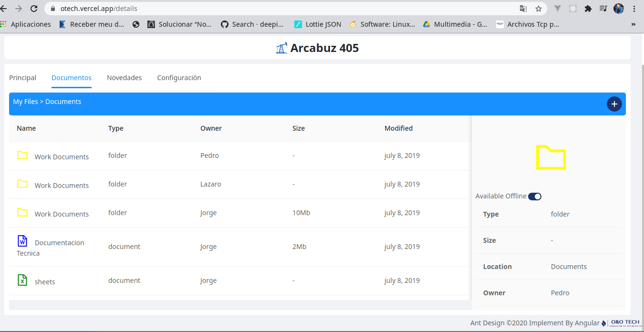Open the media controls icon in toolbar
The image size is (644, 332).
(x=603, y=9)
